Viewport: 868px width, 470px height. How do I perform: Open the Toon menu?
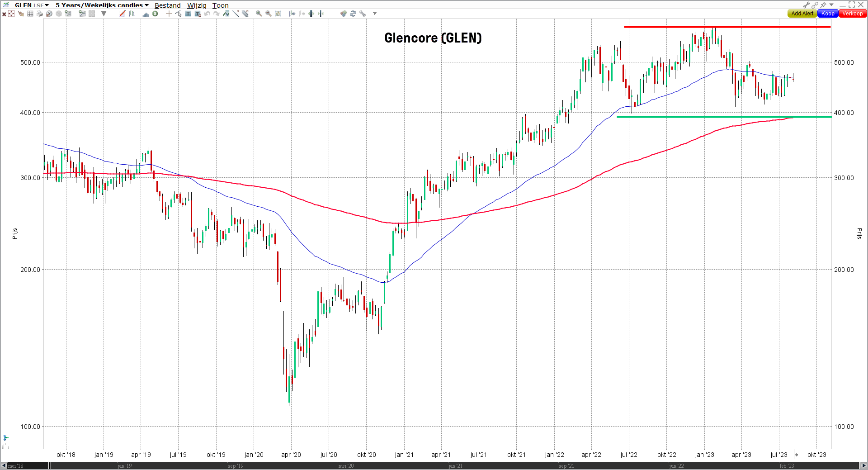coord(221,5)
